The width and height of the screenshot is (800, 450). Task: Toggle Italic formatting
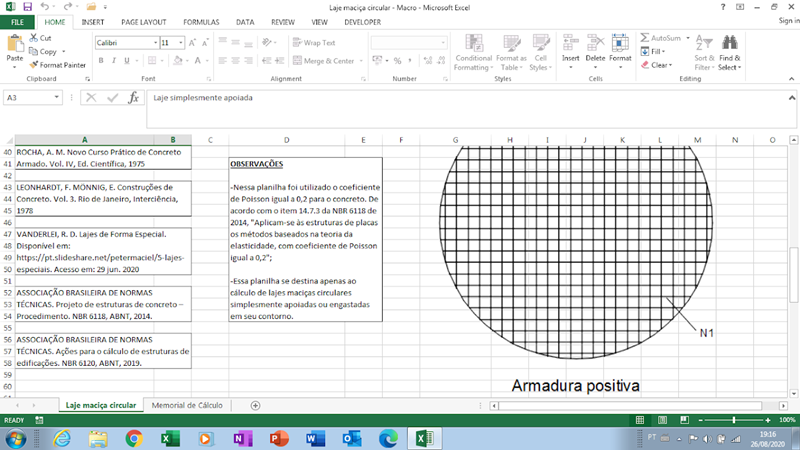pos(114,61)
